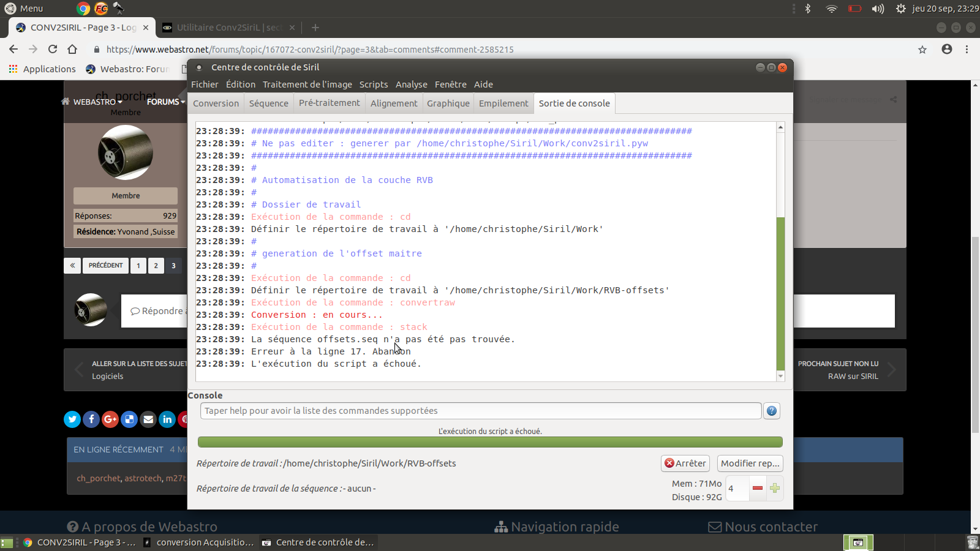Open battery indicator in system tray

855,9
